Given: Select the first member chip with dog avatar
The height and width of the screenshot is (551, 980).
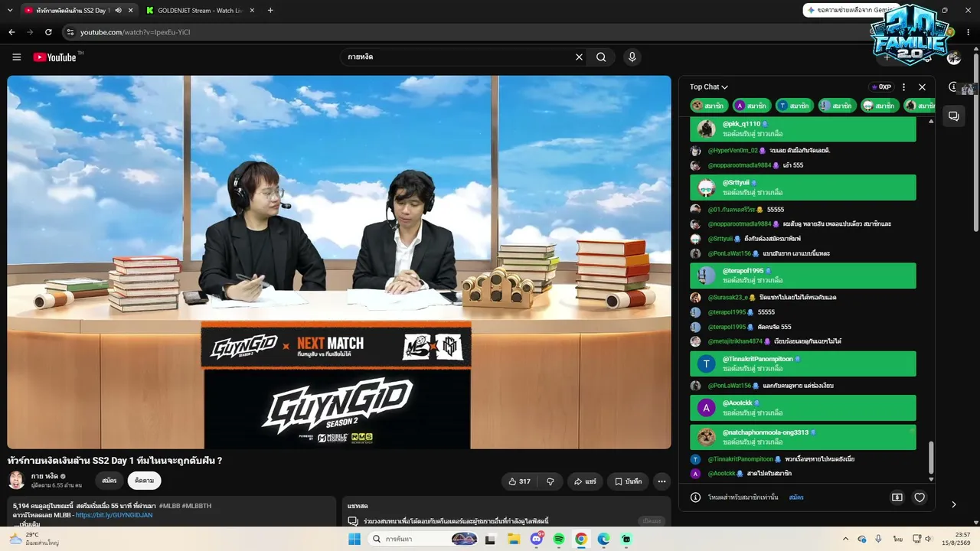Looking at the screenshot, I should click(708, 106).
